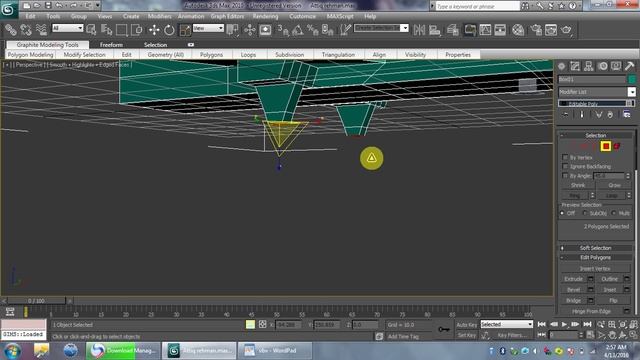This screenshot has height=360, width=640.
Task: Select the Rotate tool
Action: 169,30
